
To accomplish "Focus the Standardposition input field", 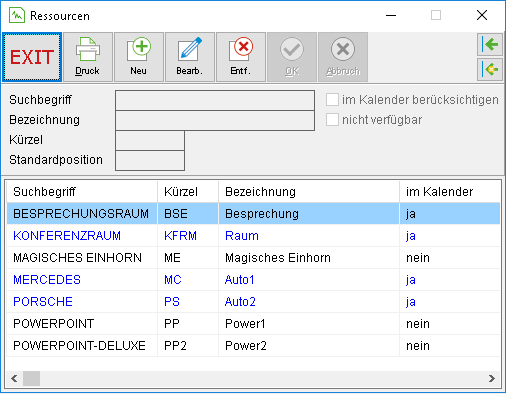I will [x=150, y=160].
